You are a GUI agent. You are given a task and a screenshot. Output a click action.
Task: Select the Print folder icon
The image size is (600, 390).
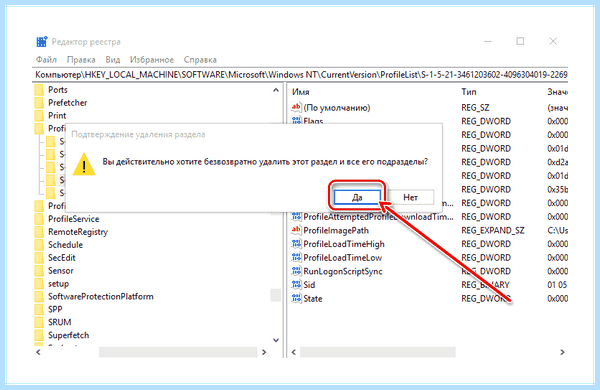click(x=39, y=116)
